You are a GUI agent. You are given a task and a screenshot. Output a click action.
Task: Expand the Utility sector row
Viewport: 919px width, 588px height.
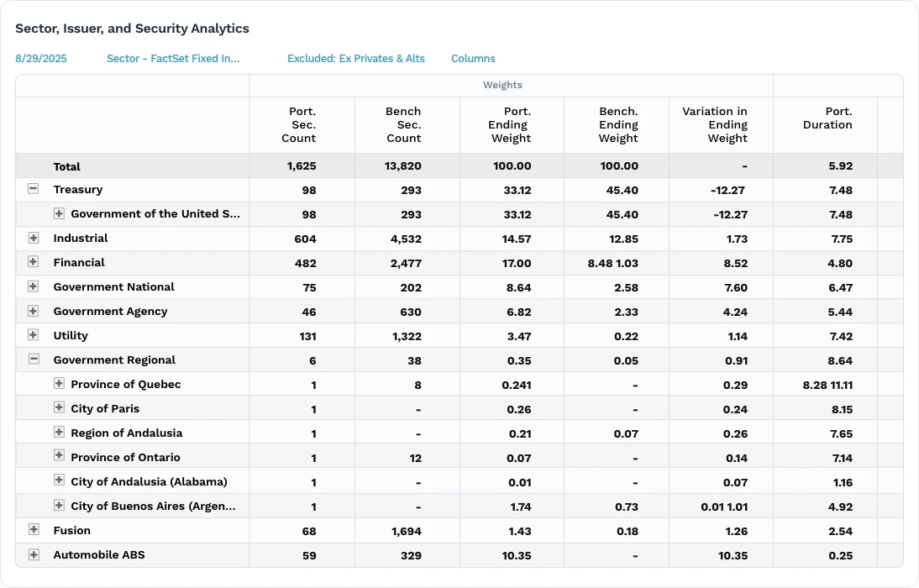click(34, 335)
